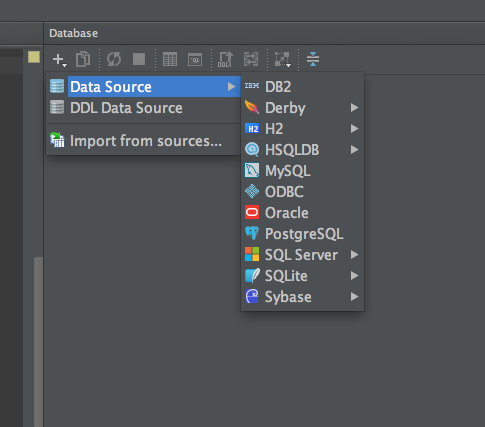Click the yellow square marker in gutter

pyautogui.click(x=34, y=57)
